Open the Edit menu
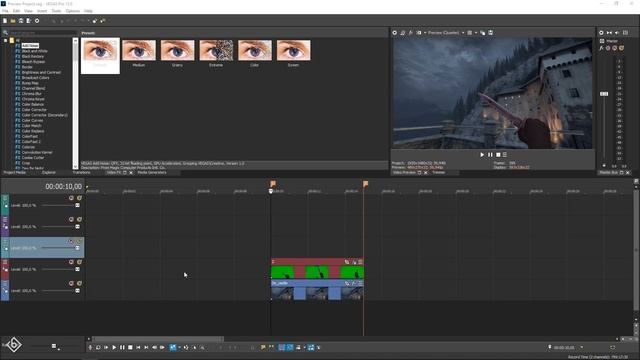Image resolution: width=640 pixels, height=360 pixels. pyautogui.click(x=16, y=11)
